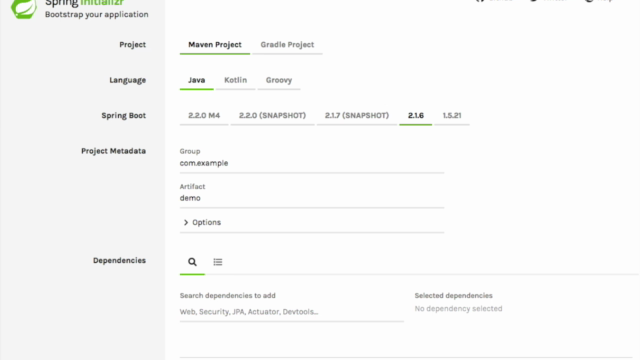The height and width of the screenshot is (360, 640).
Task: Select Spring Boot 2.2.0 M4
Action: point(204,116)
